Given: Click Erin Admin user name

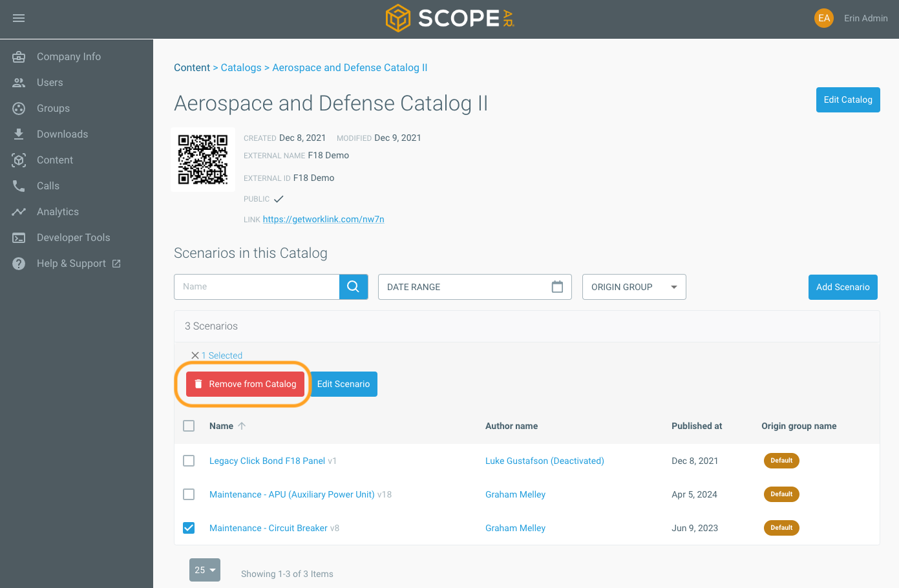Looking at the screenshot, I should pyautogui.click(x=865, y=18).
